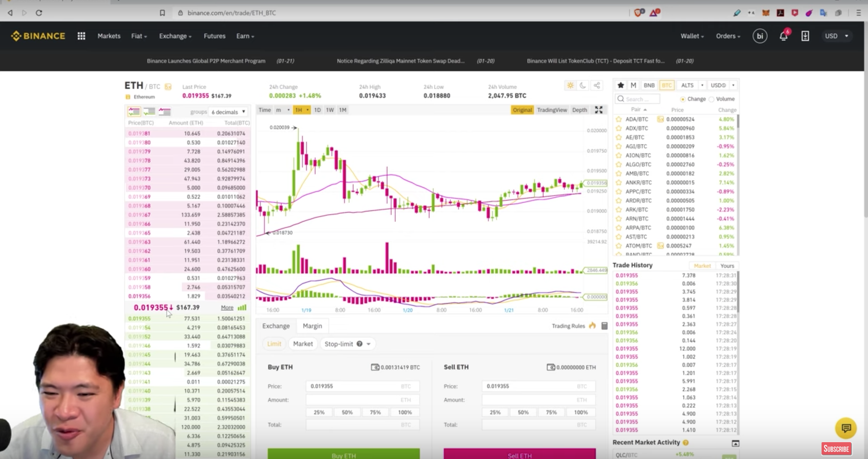Open the apps grid menu icon
868x459 pixels.
[81, 36]
